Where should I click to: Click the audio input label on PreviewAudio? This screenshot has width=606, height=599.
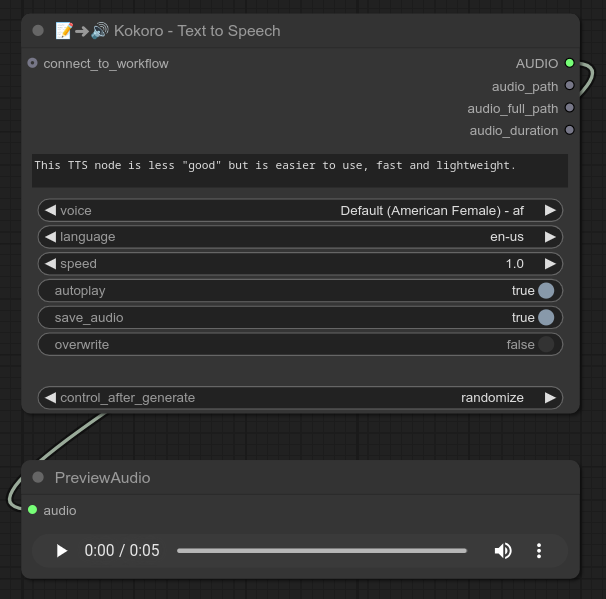pos(60,511)
